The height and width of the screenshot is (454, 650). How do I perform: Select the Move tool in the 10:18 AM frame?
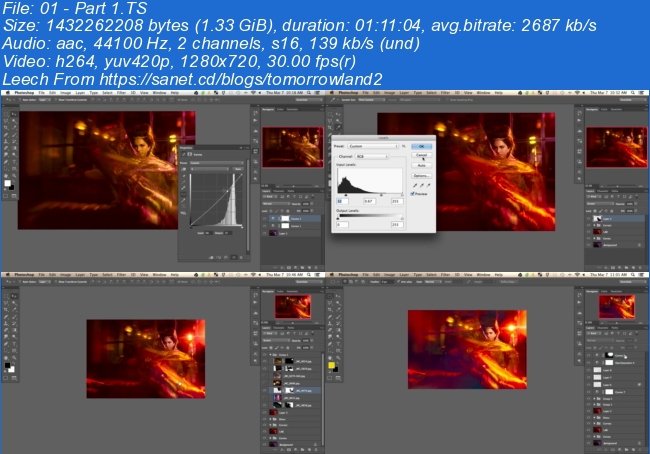[x=14, y=114]
